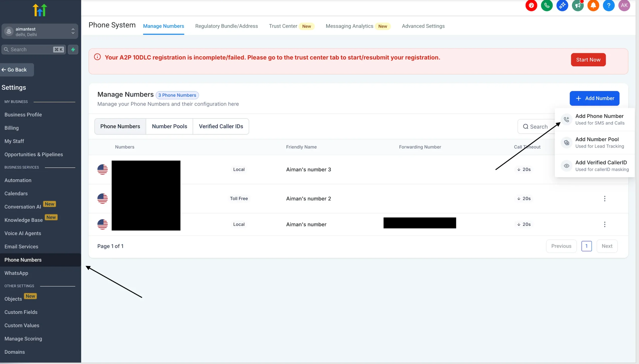Open the blue AI sparkles assistant icon

click(562, 5)
